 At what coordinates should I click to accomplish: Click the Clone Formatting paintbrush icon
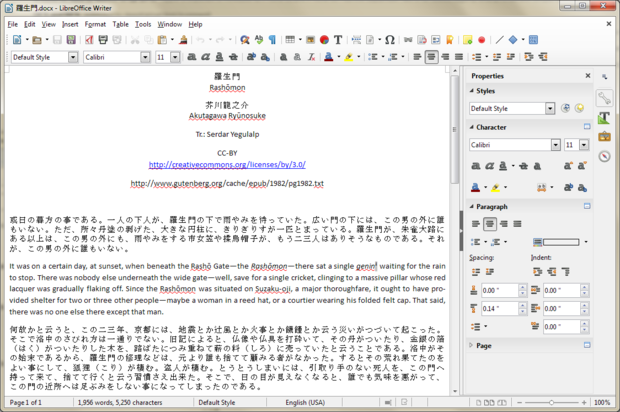point(183,40)
